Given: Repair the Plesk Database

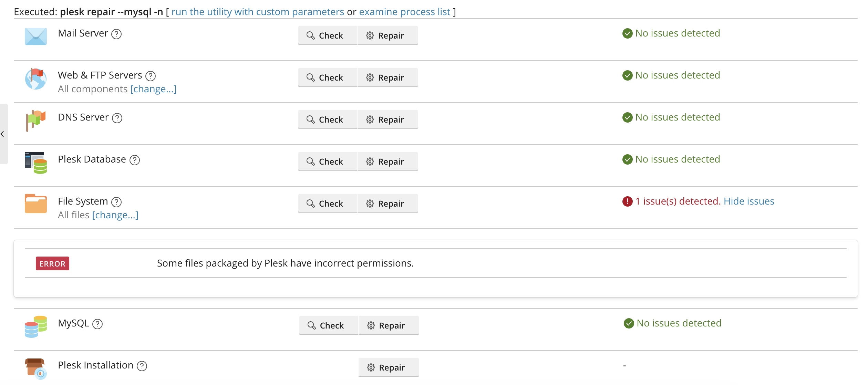Looking at the screenshot, I should point(387,162).
